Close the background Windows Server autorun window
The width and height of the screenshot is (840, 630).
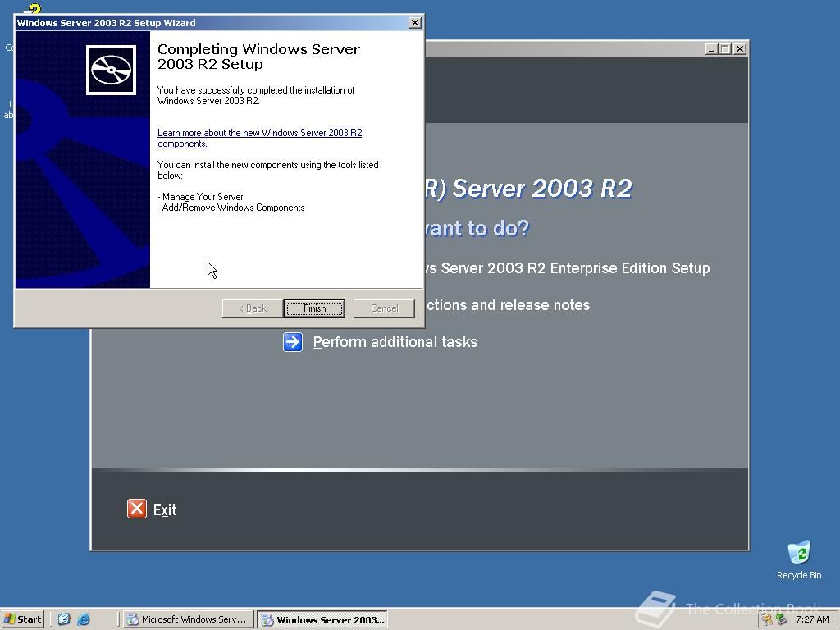pos(740,48)
